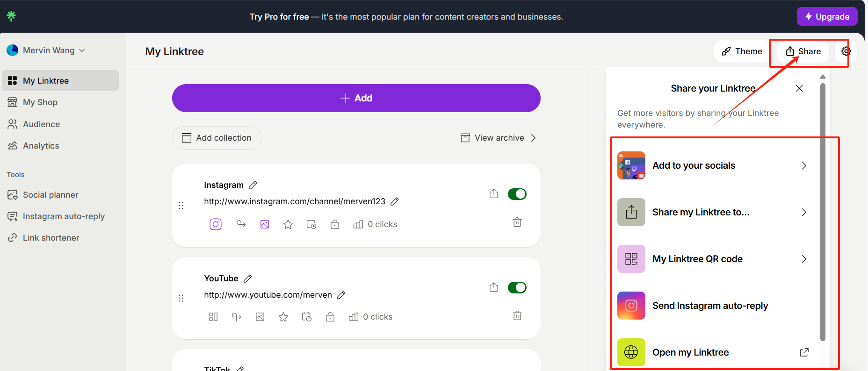Toggle the Instagram link off
Image resolution: width=868 pixels, height=371 pixels.
(517, 194)
